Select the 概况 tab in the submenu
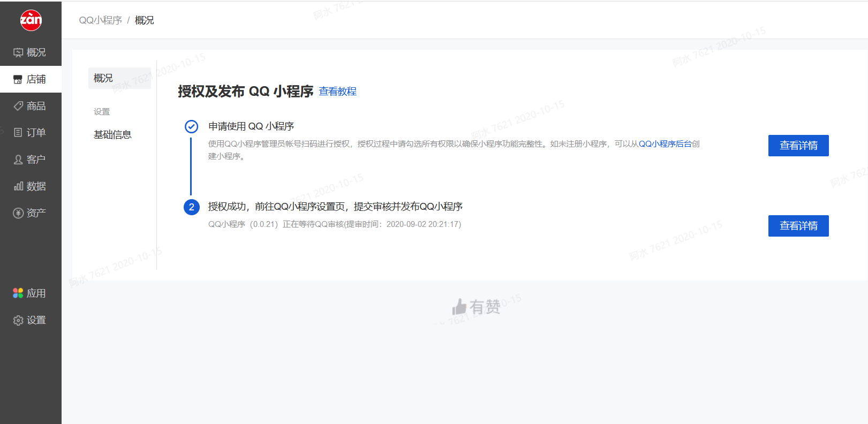Image resolution: width=868 pixels, height=424 pixels. coord(119,78)
